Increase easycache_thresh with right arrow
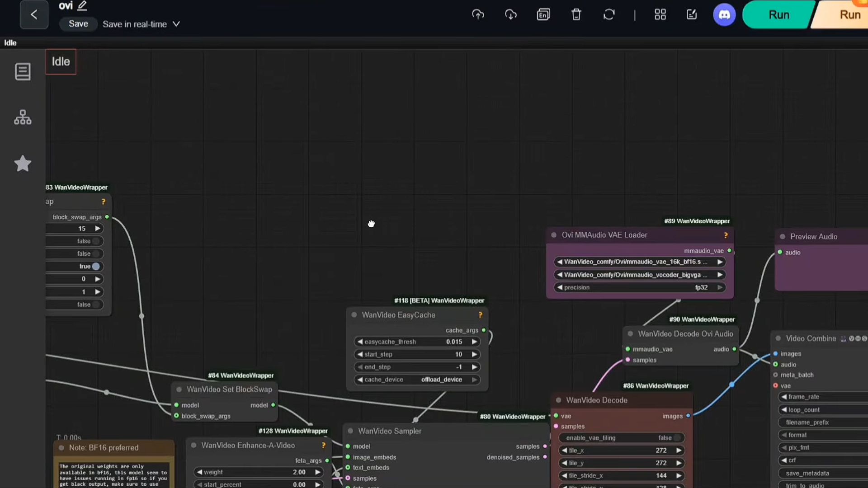Screen dimensions: 868x488 point(474,342)
